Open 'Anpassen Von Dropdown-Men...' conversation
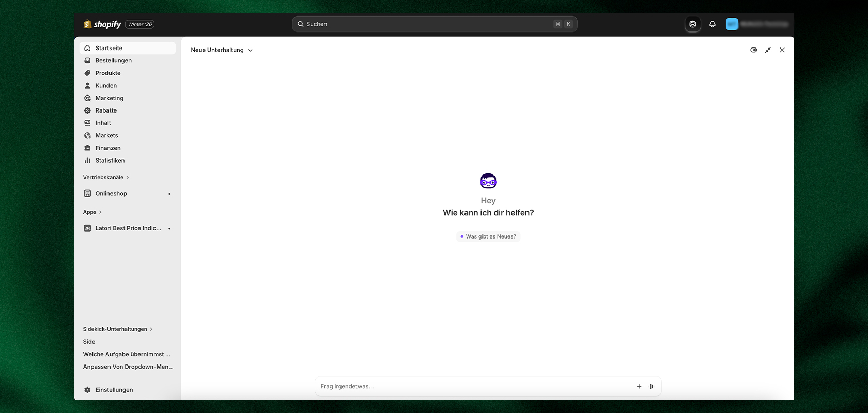The width and height of the screenshot is (868, 413). click(x=128, y=367)
